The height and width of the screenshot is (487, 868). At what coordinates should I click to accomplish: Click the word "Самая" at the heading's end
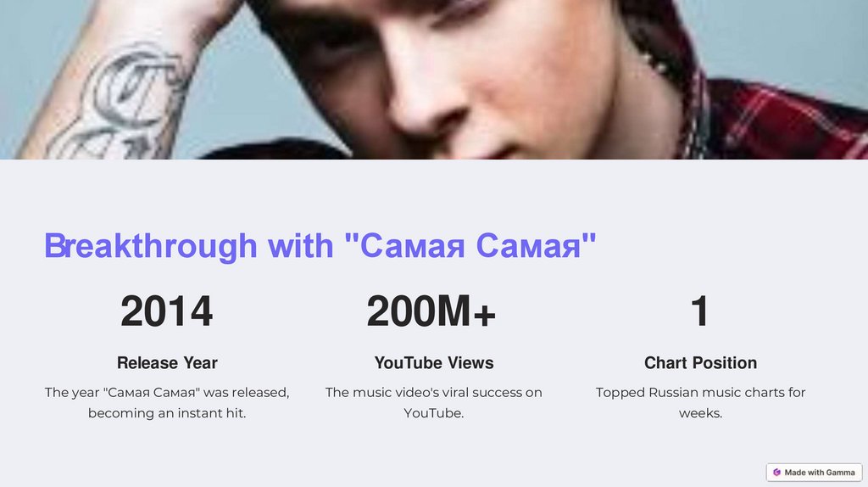536,246
